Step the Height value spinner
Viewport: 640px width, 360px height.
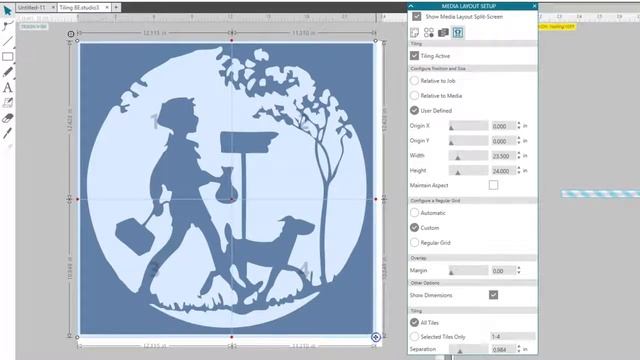coord(519,171)
